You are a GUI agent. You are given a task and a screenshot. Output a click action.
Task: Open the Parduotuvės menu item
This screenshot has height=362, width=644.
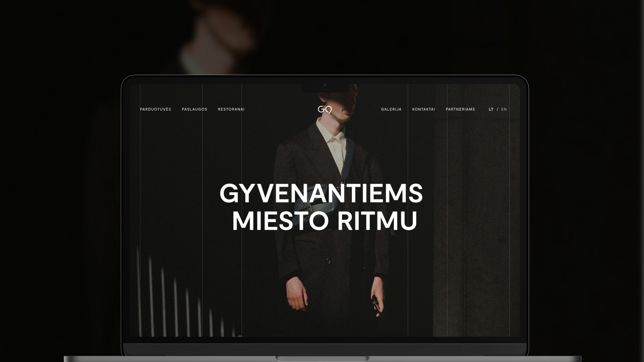point(155,109)
